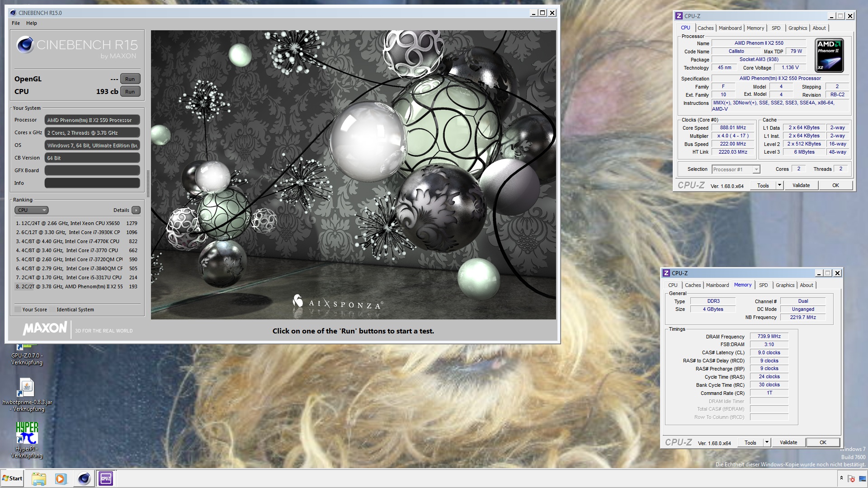Expand Tools arrow in top CPU-Z window
This screenshot has width=868, height=488.
779,185
